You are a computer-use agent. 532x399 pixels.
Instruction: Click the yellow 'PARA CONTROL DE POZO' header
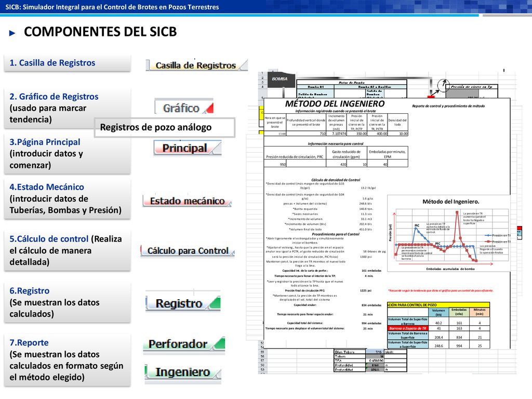click(x=438, y=304)
